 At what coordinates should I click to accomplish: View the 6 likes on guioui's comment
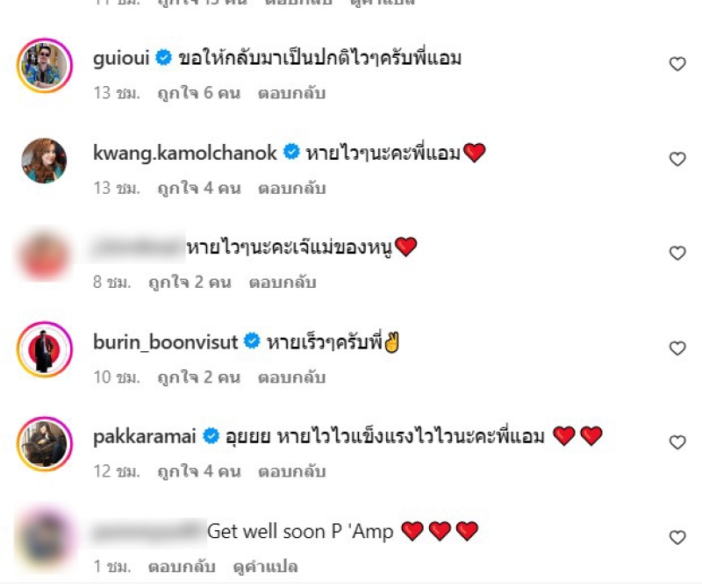point(199,93)
